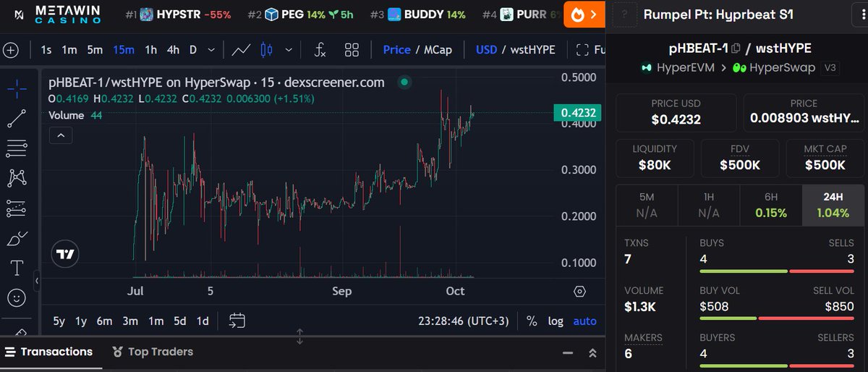Select the crosshair cursor tool
Image resolution: width=868 pixels, height=372 pixels.
[17, 90]
